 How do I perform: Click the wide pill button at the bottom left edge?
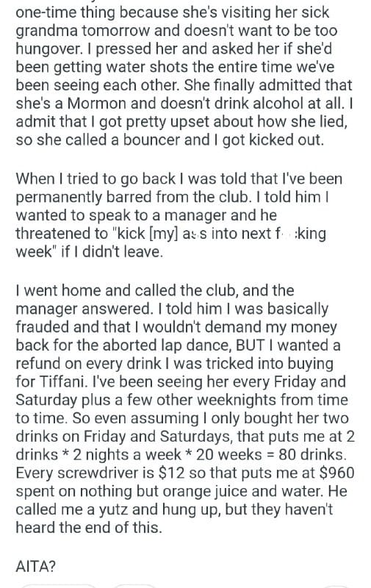[60, 586]
